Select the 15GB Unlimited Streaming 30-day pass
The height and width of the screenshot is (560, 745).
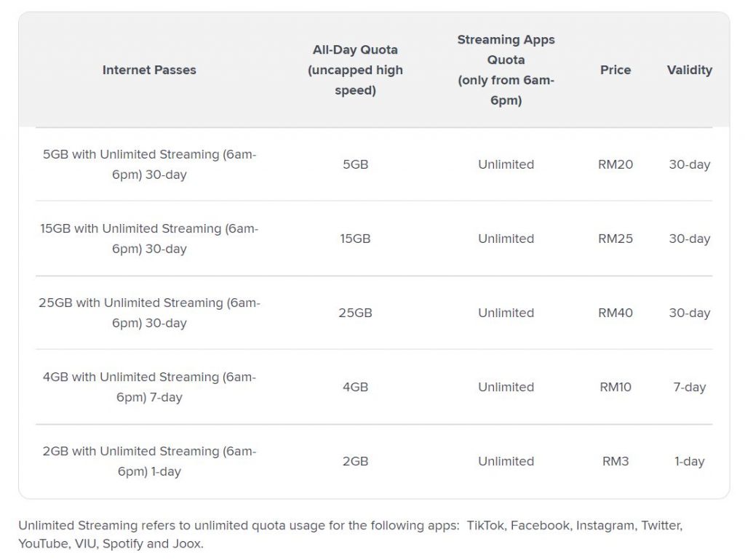tap(149, 239)
